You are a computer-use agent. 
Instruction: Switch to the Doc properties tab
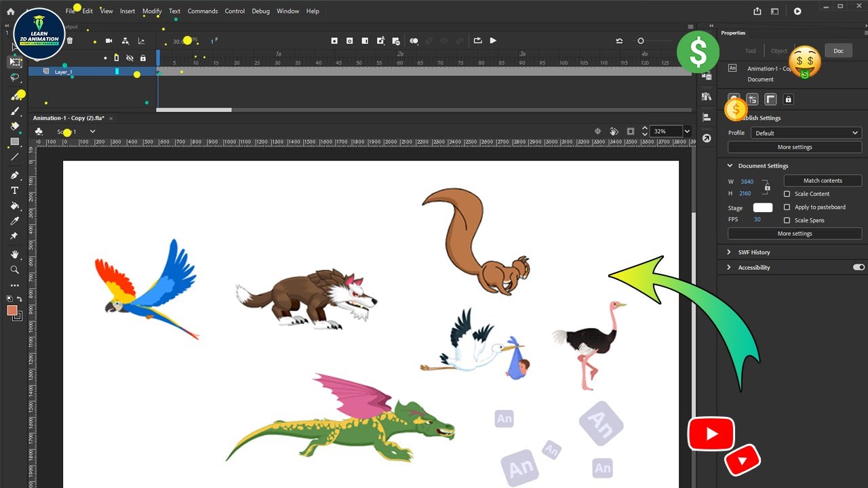(838, 51)
